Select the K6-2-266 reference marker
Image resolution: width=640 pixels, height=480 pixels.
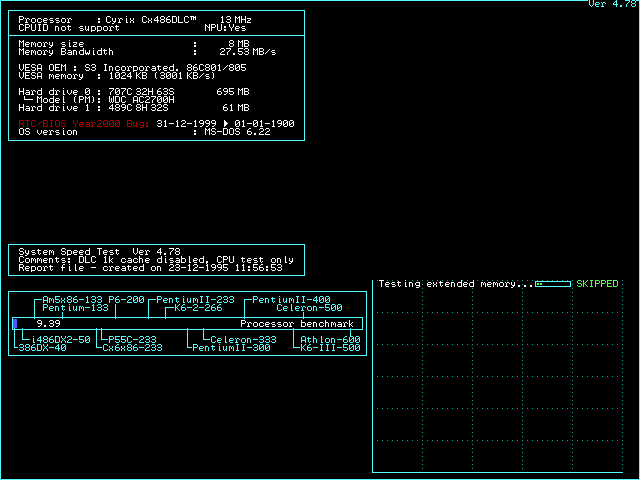pyautogui.click(x=197, y=308)
